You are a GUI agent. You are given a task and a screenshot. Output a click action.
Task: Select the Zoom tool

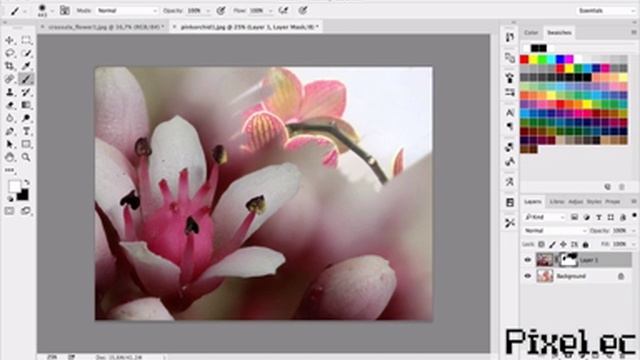coord(26,157)
